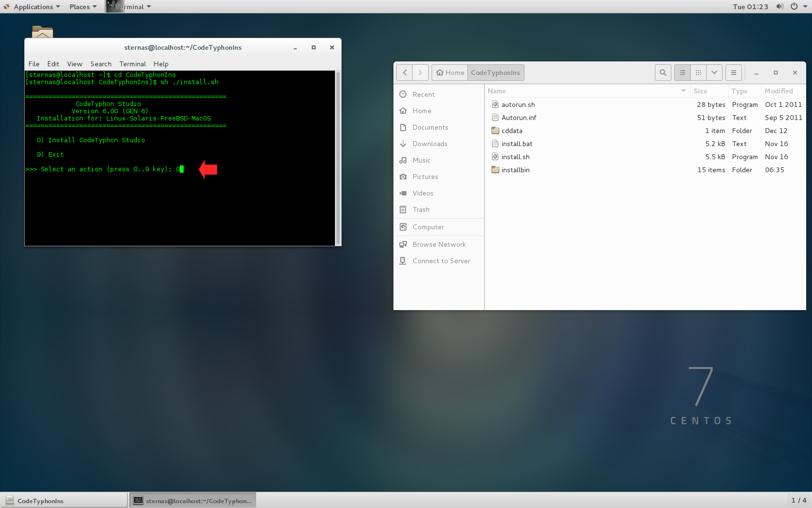Screen dimensions: 812x508
Task: Open the terminal Edit menu
Action: [53, 64]
